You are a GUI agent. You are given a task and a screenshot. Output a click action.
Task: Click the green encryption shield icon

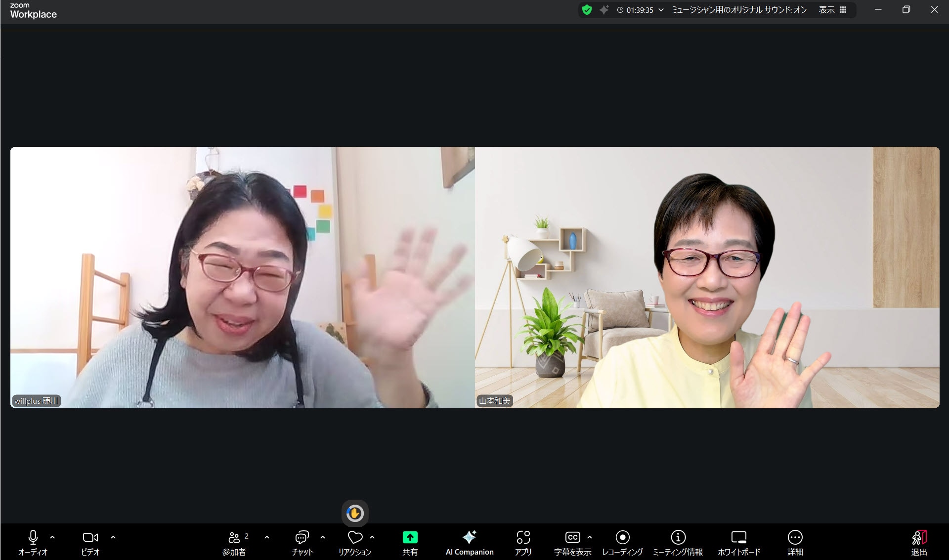(587, 10)
